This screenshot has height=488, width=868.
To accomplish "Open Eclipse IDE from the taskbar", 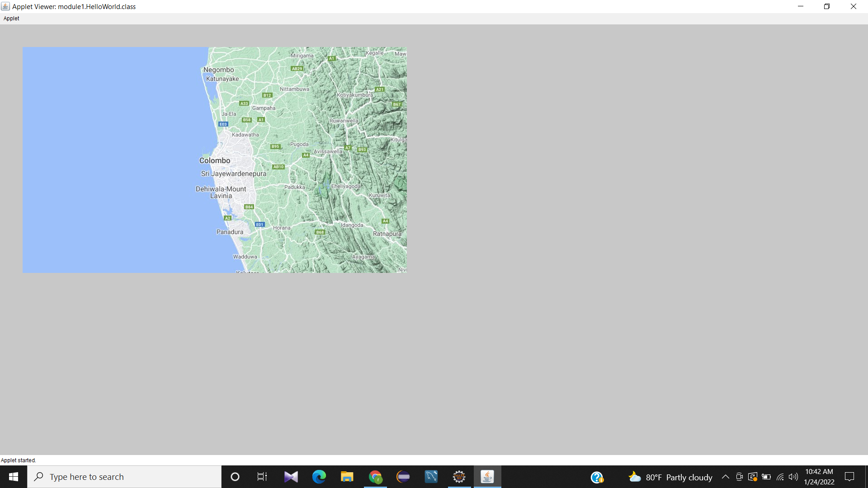I will [403, 477].
